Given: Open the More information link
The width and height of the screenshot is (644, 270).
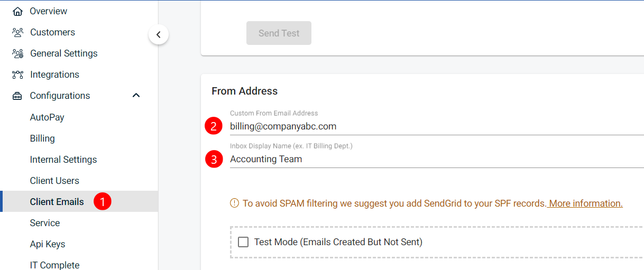Looking at the screenshot, I should coord(585,203).
